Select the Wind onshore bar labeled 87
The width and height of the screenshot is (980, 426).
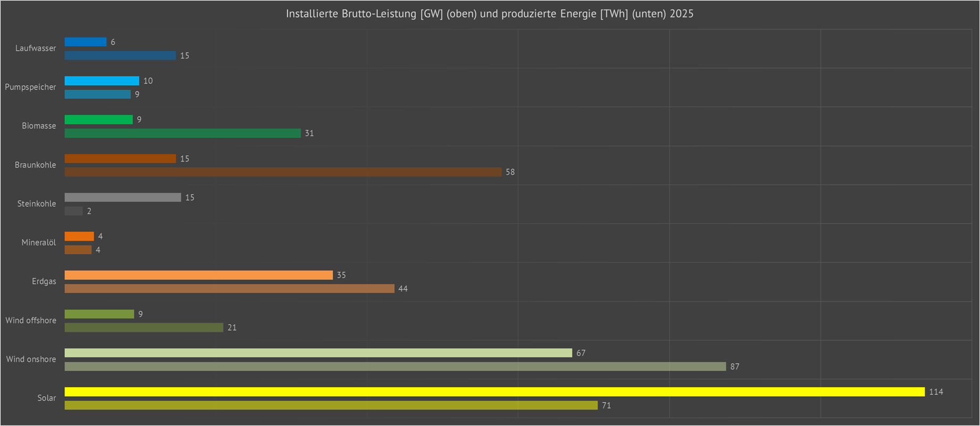395,366
